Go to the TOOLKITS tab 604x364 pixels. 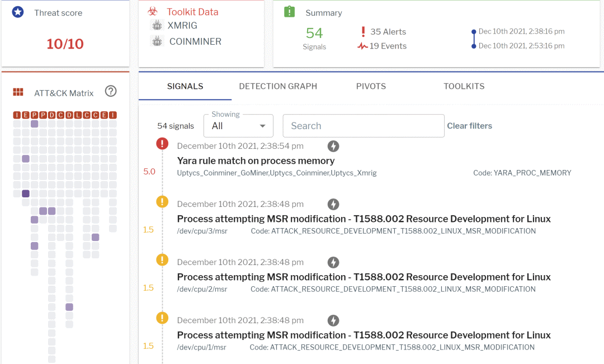464,86
